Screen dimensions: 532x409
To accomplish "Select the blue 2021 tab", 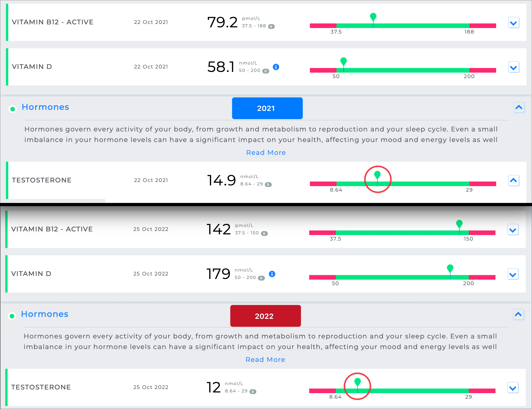I will (x=267, y=108).
